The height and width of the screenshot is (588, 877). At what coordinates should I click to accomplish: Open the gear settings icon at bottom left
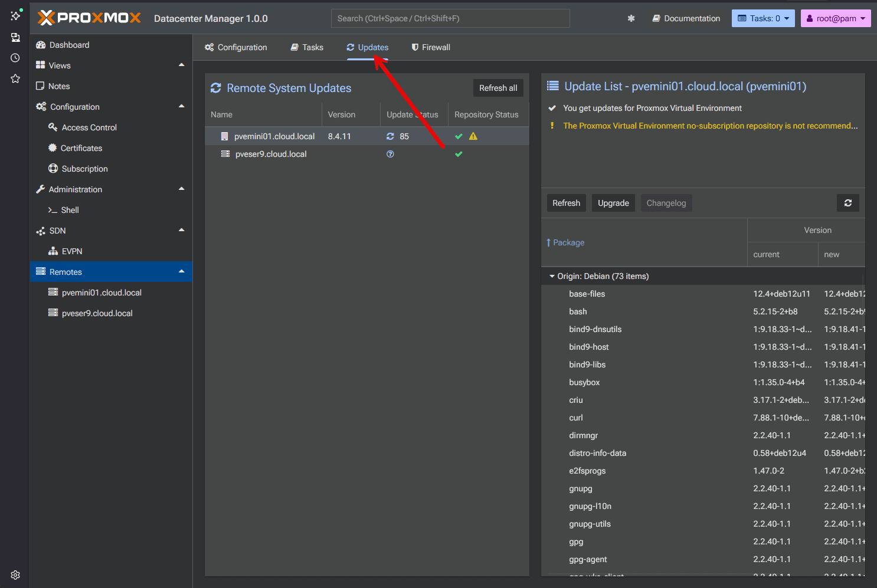15,574
